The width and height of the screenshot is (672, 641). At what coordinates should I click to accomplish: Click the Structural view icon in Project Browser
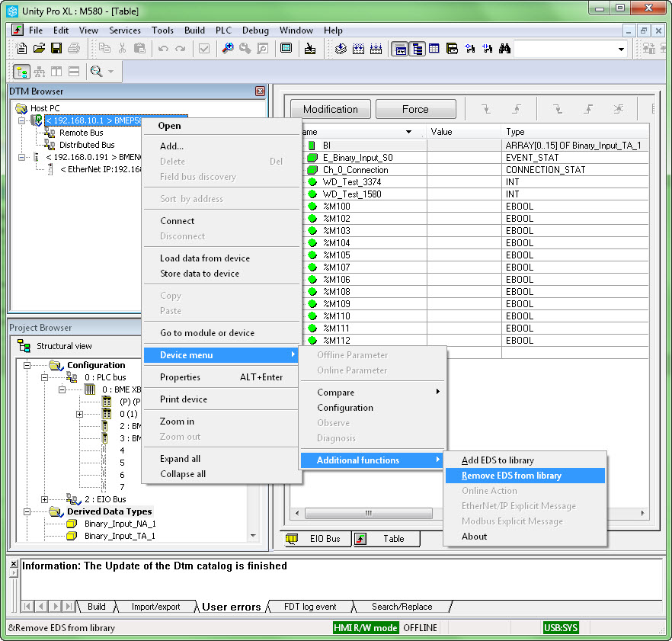coord(24,345)
